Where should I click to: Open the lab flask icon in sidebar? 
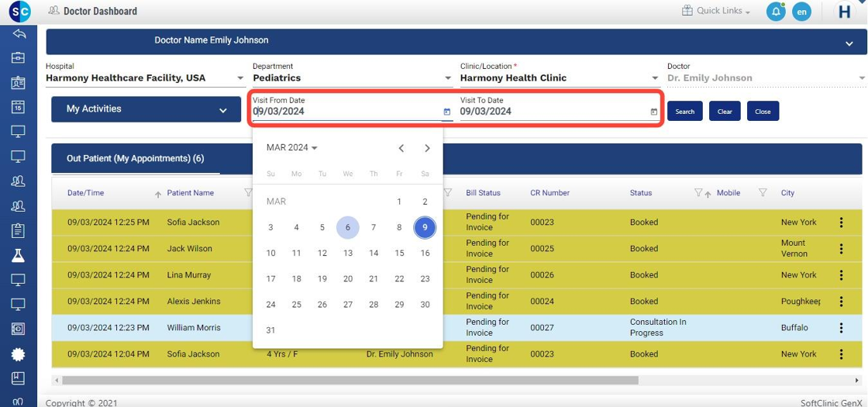point(19,255)
